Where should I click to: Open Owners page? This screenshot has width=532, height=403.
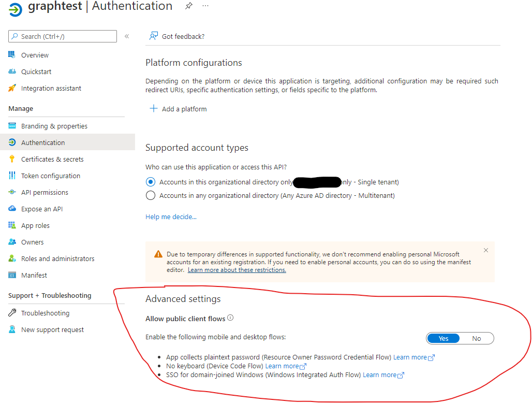pos(32,242)
